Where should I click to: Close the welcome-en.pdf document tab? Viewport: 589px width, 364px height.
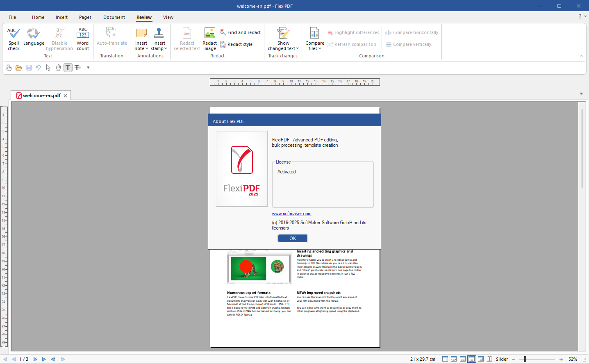tap(65, 96)
